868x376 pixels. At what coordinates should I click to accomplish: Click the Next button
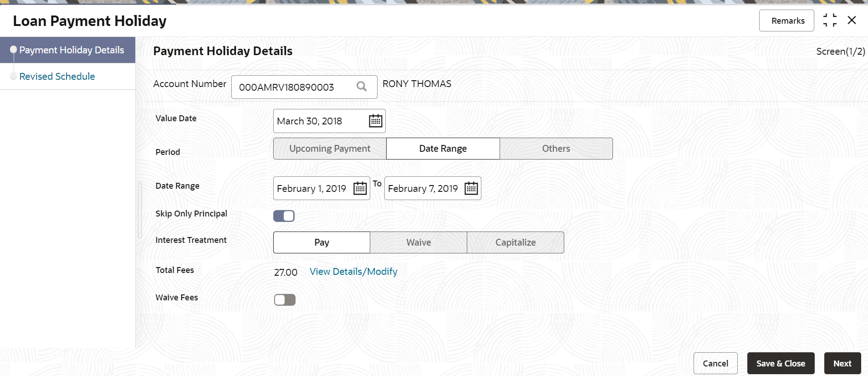[842, 363]
